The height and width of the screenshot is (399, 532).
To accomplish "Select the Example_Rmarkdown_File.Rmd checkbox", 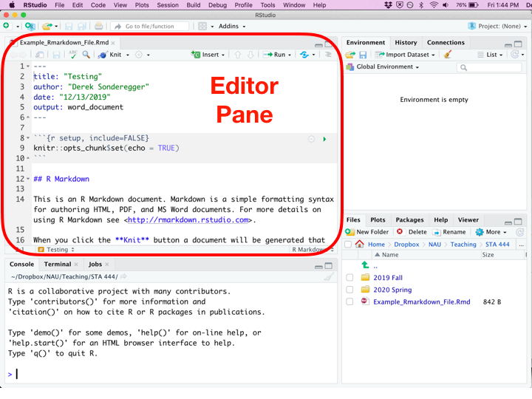I will [349, 301].
